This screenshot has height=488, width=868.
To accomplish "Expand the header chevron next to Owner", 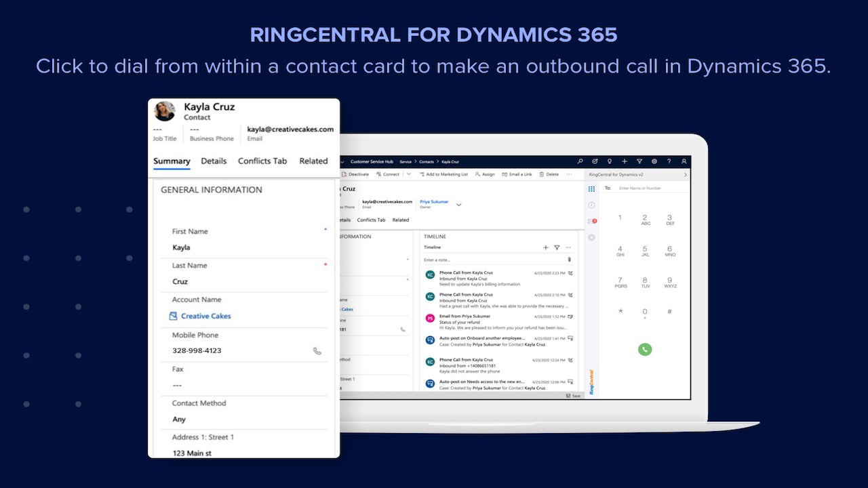I will point(459,204).
